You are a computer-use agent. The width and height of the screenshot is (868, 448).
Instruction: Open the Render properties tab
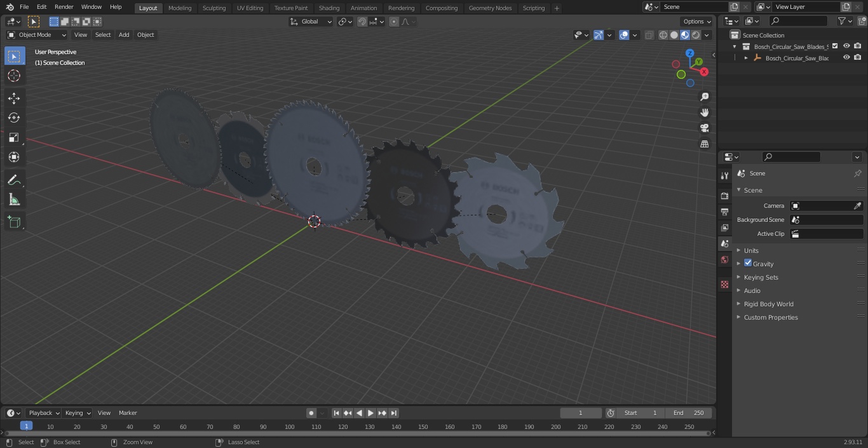(724, 196)
